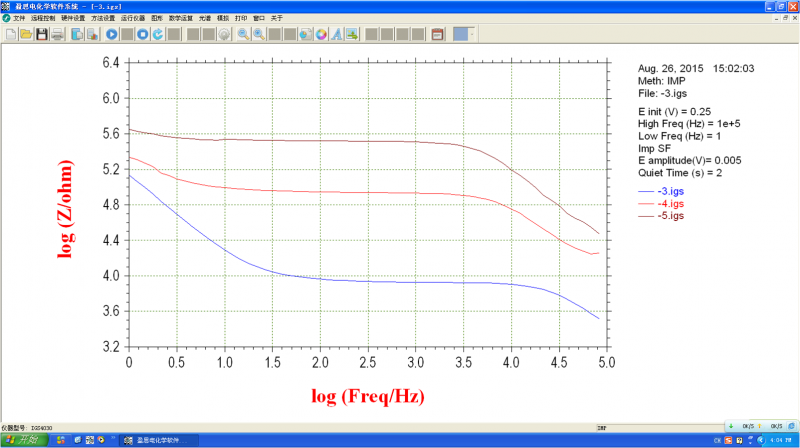
Task: Click the 'Meth: IMP' text
Action: (662, 81)
